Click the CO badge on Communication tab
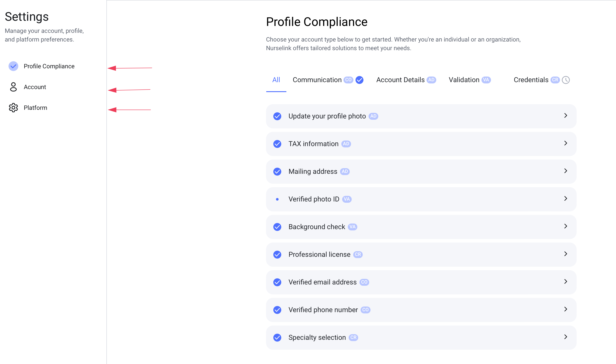This screenshot has width=616, height=364. pos(348,80)
